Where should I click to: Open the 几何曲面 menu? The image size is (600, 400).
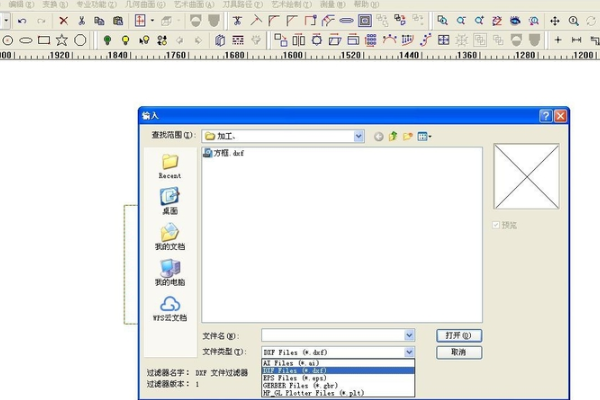click(145, 5)
